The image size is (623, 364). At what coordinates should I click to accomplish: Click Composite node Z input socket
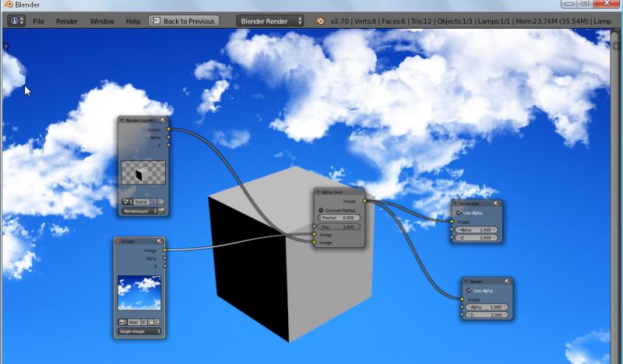pos(452,237)
